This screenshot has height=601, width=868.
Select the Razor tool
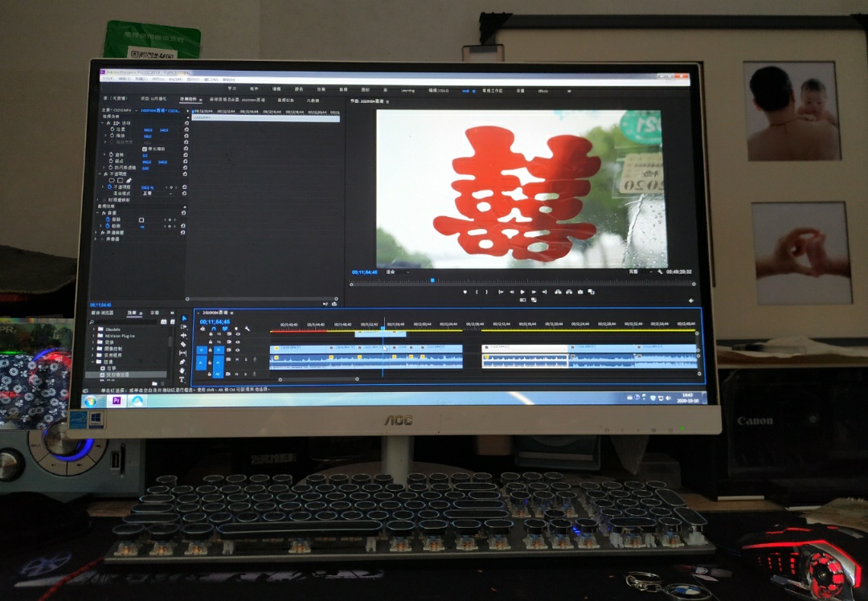[184, 344]
